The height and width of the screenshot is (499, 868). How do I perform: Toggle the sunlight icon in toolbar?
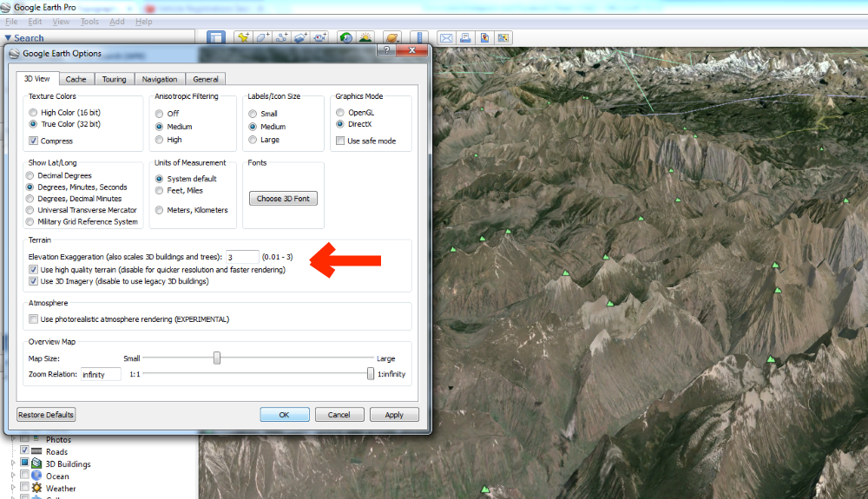[365, 37]
